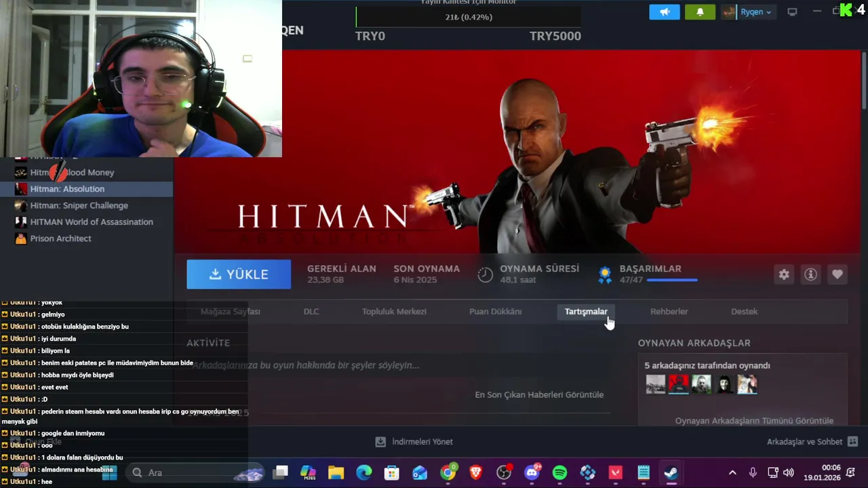
Task: Open game settings gear icon
Action: tap(784, 274)
